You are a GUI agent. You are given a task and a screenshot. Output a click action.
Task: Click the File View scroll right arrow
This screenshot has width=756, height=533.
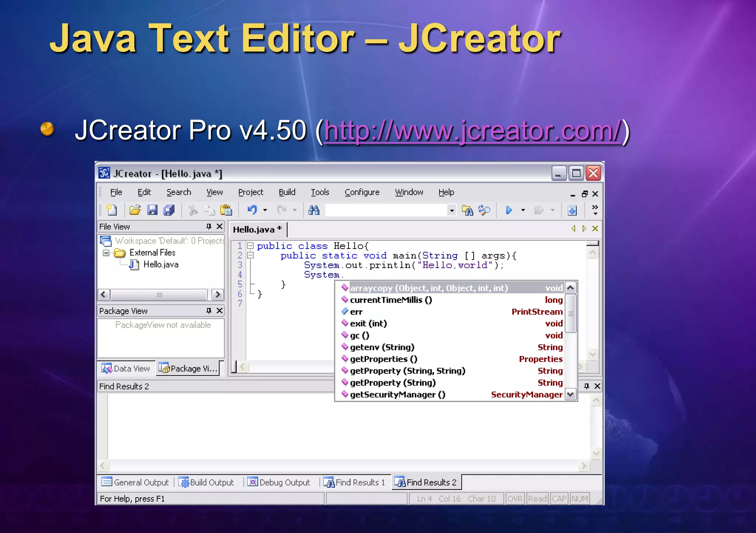coord(218,294)
